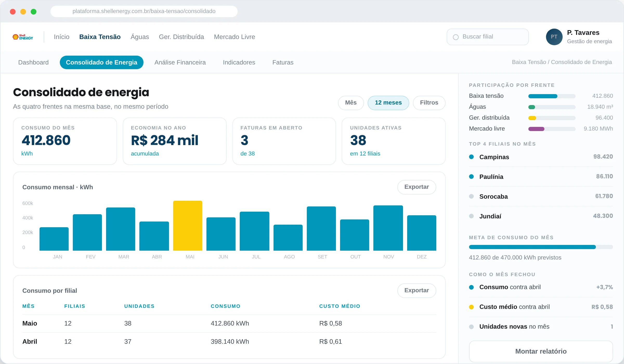
Task: Open the Paulínia branch row
Action: click(x=541, y=177)
